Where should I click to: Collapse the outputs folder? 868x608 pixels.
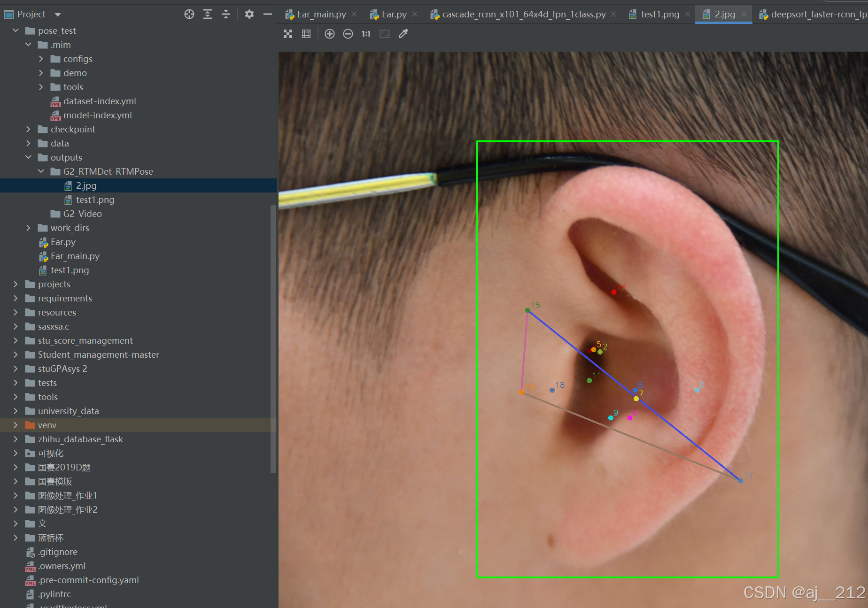tap(28, 157)
